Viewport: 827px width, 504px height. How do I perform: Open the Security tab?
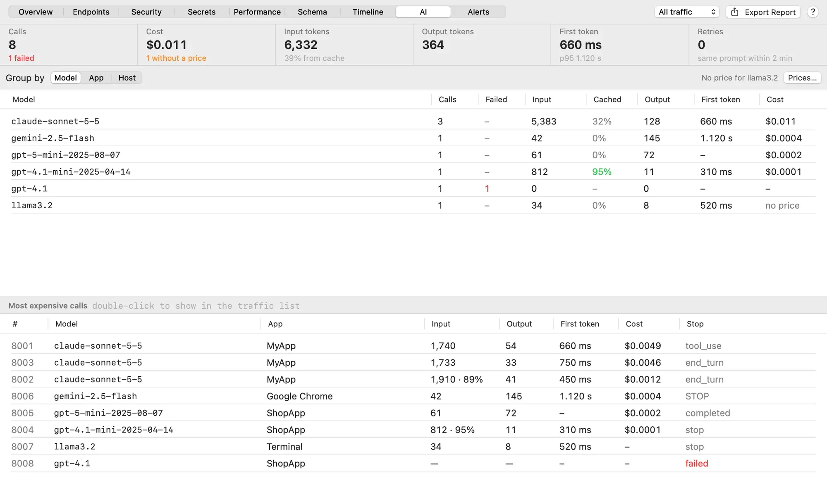click(x=146, y=12)
